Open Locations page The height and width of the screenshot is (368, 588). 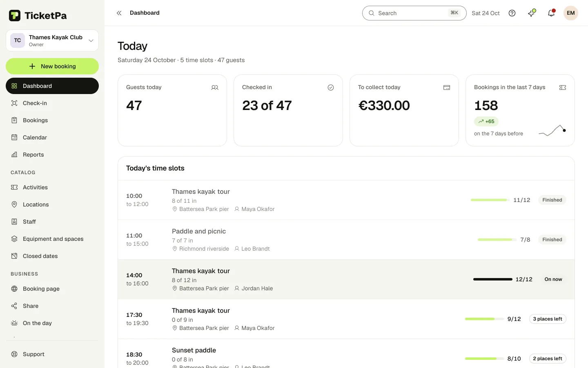[52, 204]
